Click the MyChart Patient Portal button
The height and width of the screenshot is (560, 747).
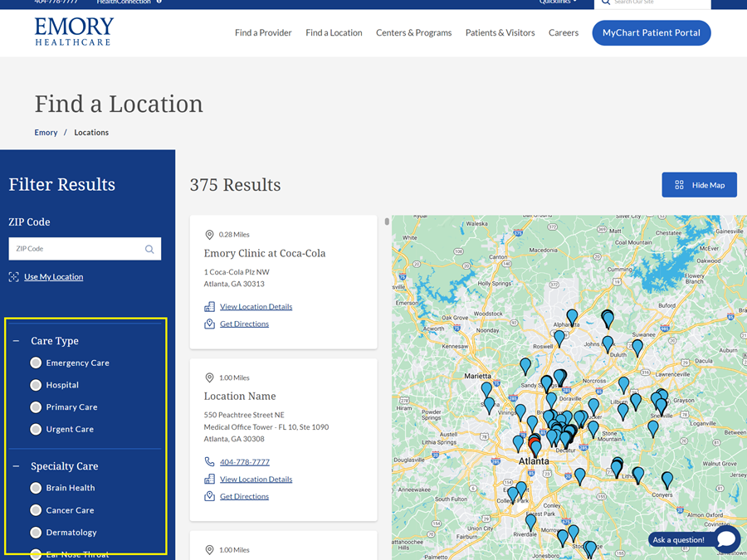tap(652, 33)
